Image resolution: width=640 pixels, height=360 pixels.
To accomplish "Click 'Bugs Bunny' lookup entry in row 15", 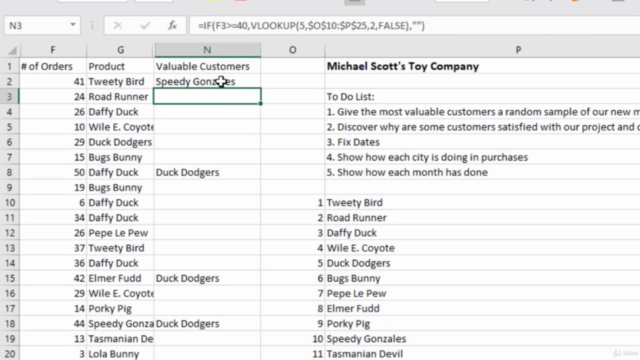I will (x=353, y=278).
